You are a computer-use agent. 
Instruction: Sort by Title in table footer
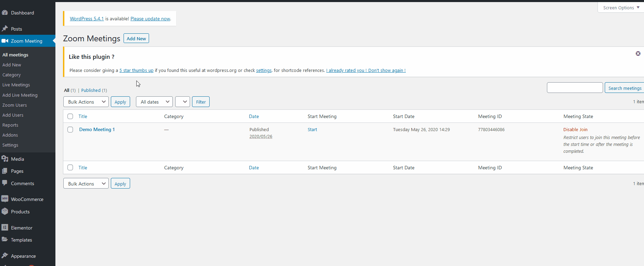[83, 168]
